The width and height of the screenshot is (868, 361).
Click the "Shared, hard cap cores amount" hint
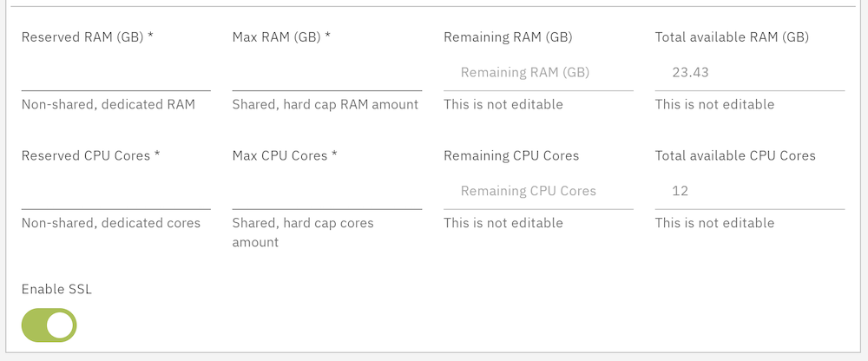[x=303, y=232]
